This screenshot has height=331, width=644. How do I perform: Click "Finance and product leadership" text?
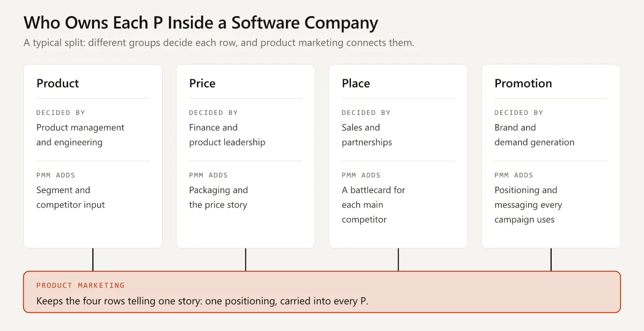227,135
